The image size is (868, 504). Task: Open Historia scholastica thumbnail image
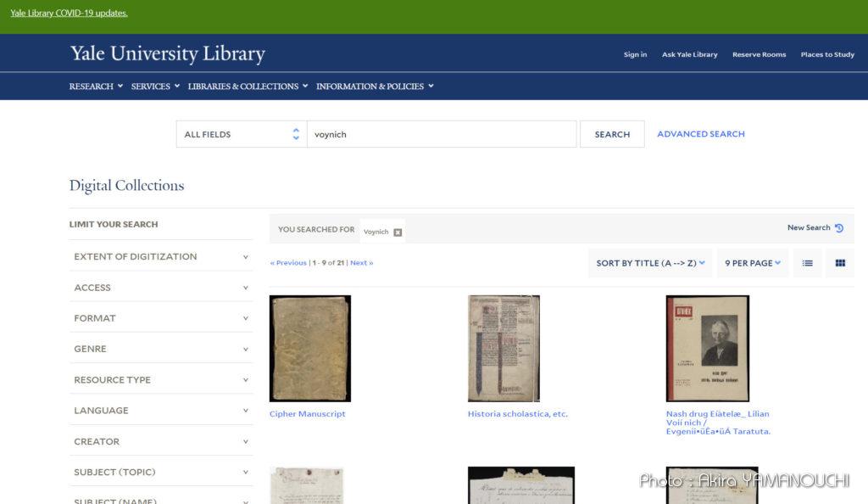[504, 348]
